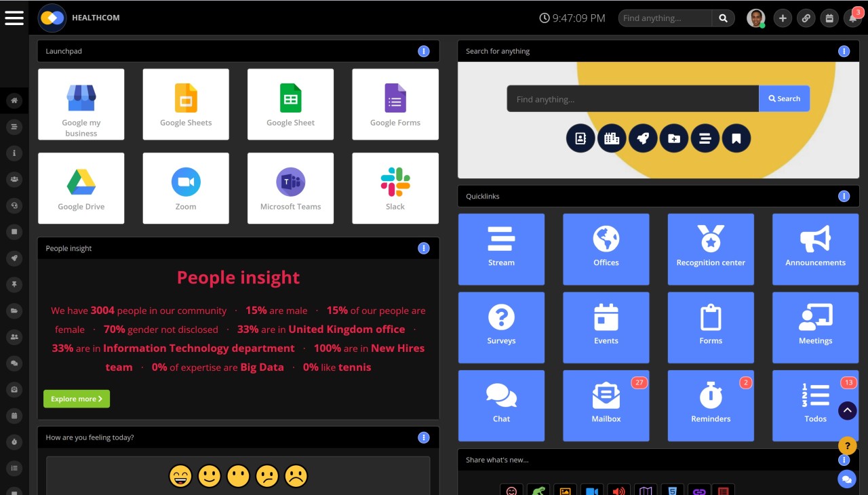This screenshot has width=868, height=495.
Task: Switch to the Events section
Action: tap(606, 328)
